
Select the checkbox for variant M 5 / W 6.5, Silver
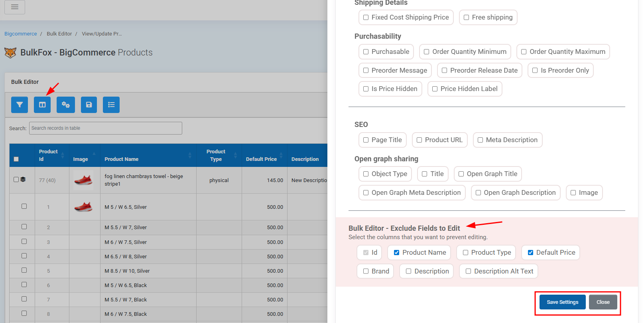coord(24,206)
